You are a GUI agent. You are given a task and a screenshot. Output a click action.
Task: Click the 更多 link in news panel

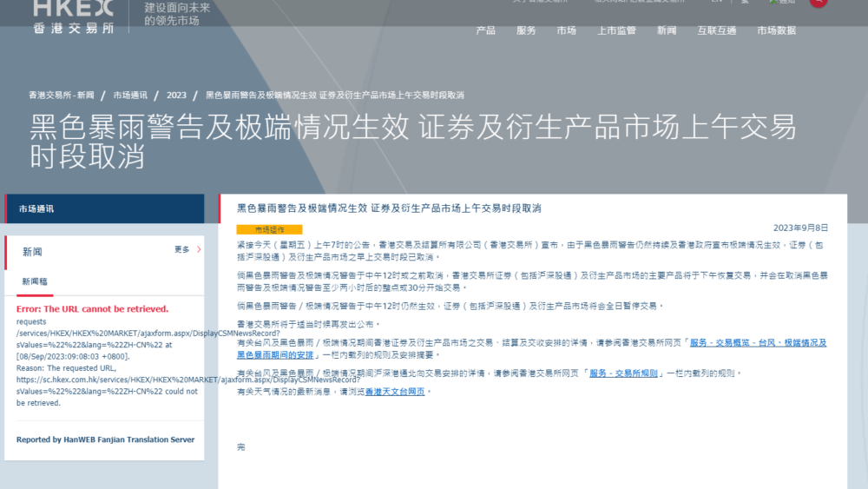pos(181,250)
